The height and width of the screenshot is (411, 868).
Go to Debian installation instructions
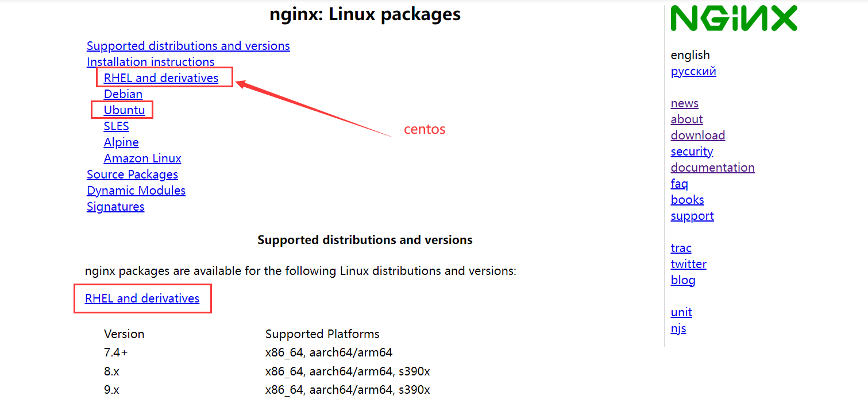(123, 94)
